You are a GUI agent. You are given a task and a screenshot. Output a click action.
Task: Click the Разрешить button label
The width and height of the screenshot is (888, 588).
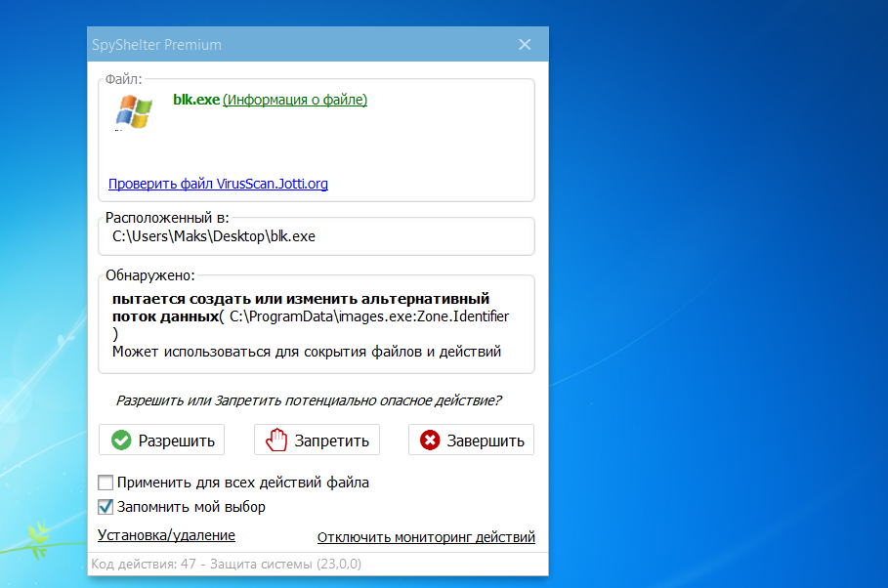(177, 441)
